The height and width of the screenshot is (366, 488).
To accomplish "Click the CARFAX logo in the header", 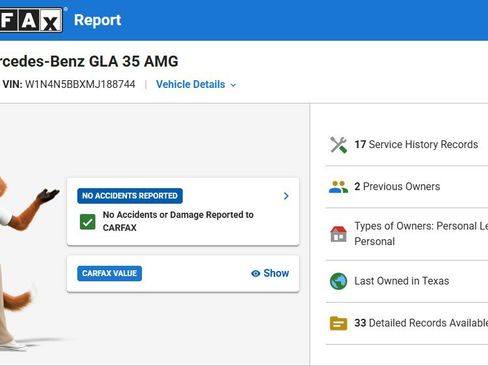I will [x=31, y=20].
